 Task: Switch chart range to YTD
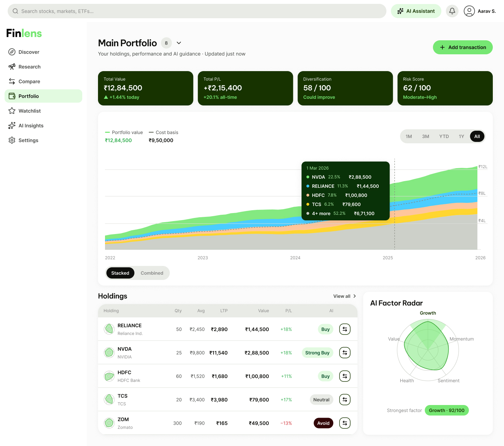click(x=444, y=136)
